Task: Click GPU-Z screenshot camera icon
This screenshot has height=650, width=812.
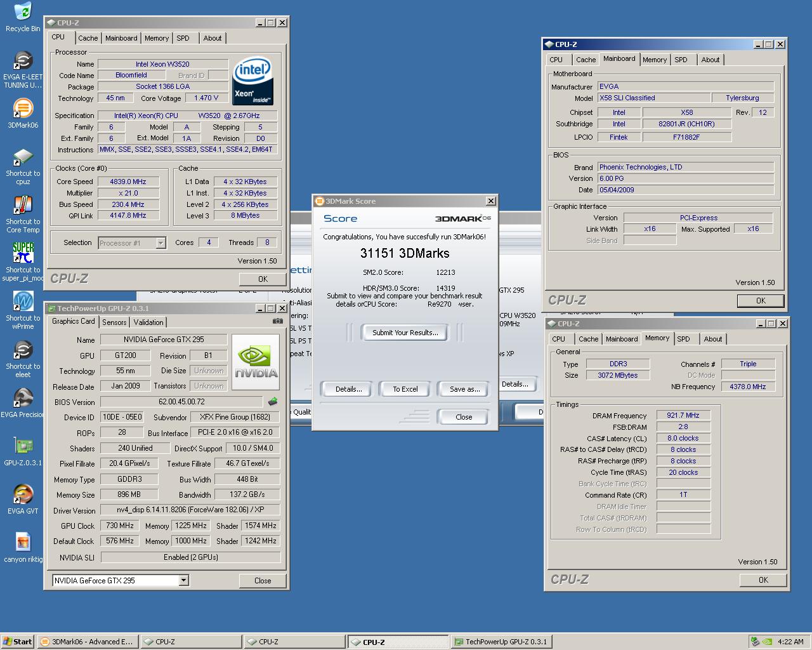Action: 277,321
